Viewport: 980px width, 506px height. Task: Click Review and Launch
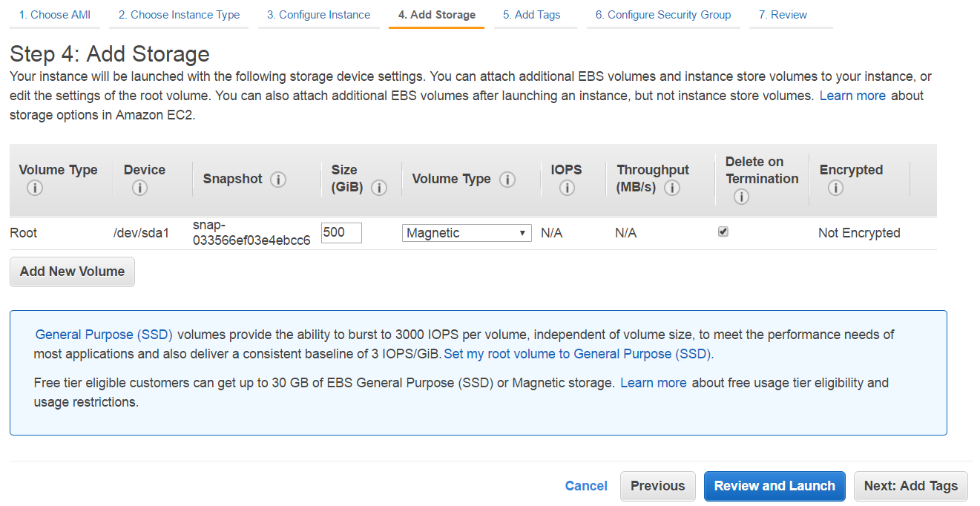pos(775,486)
